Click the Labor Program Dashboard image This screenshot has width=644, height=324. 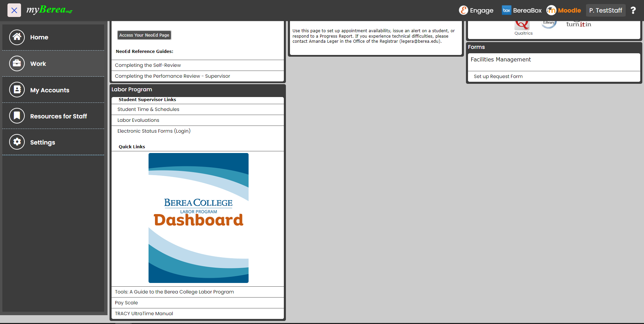(x=198, y=218)
